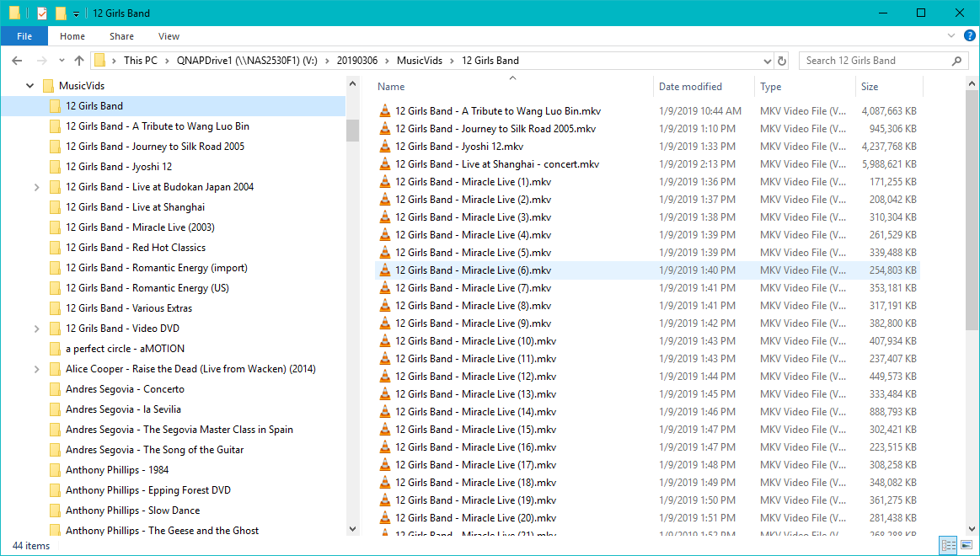The image size is (980, 556).
Task: Refresh the folder with the refresh button
Action: click(781, 61)
